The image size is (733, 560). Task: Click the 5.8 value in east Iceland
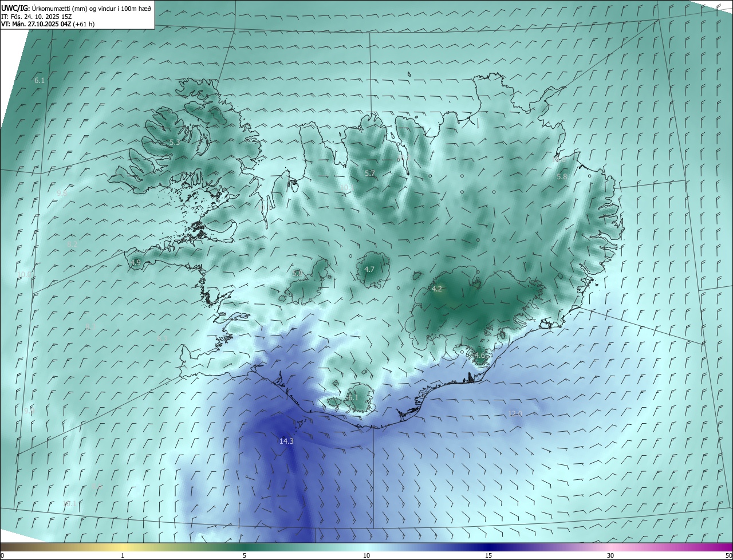[562, 177]
